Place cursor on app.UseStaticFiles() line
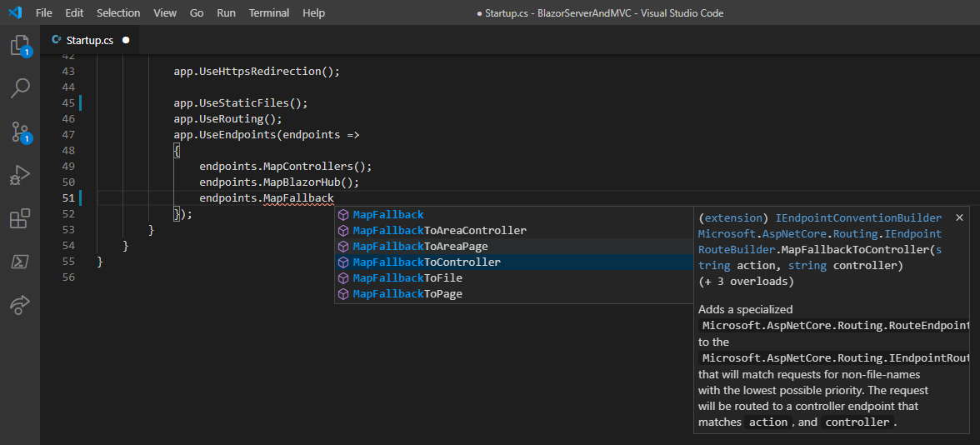Viewport: 980px width, 445px height. pos(242,103)
